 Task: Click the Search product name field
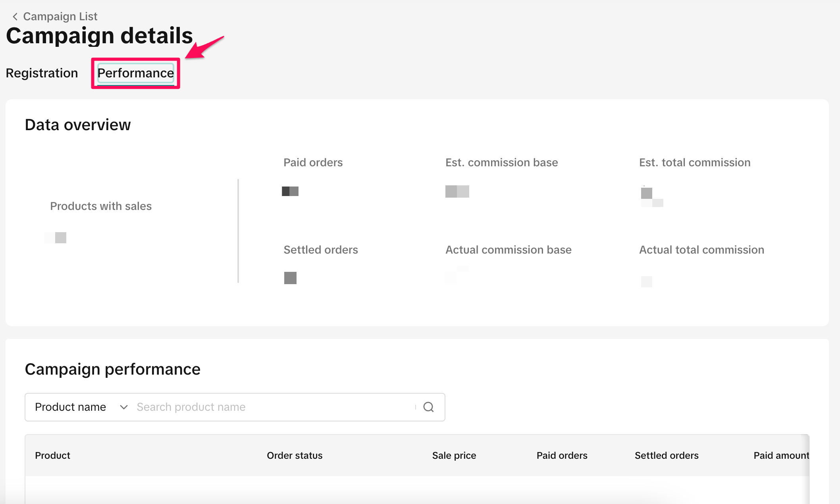tap(274, 407)
